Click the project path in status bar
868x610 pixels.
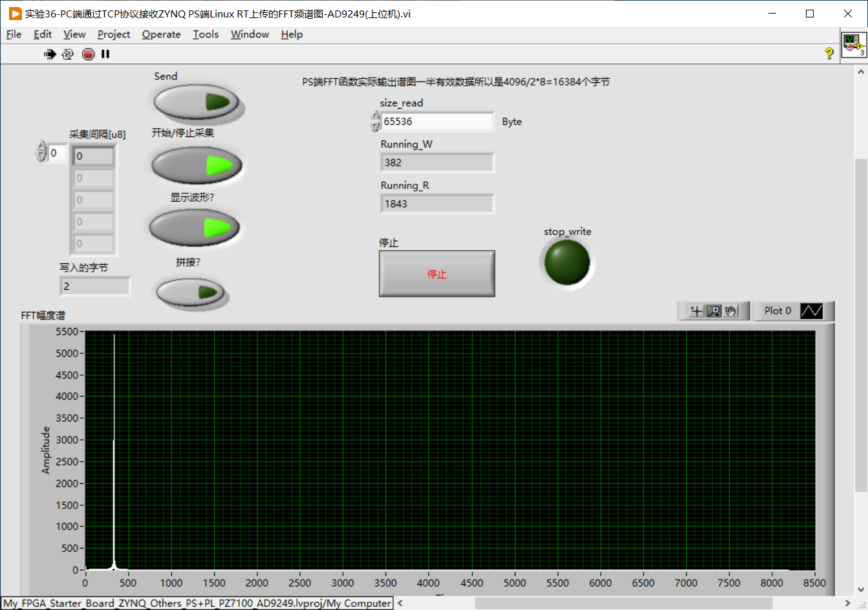[x=197, y=603]
